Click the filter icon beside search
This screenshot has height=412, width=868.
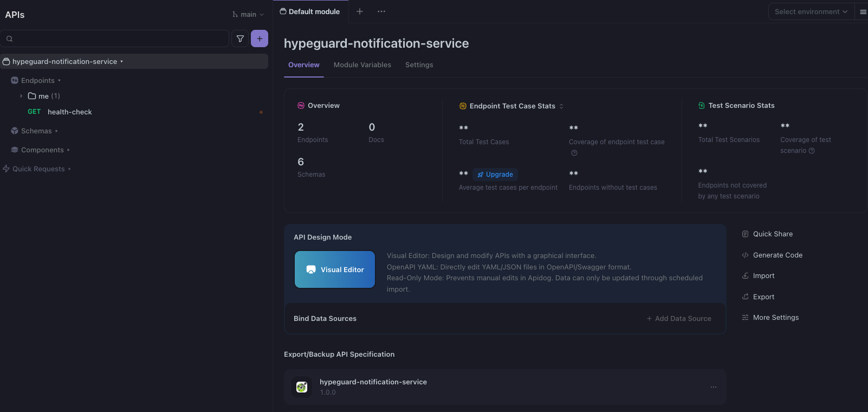(x=240, y=38)
